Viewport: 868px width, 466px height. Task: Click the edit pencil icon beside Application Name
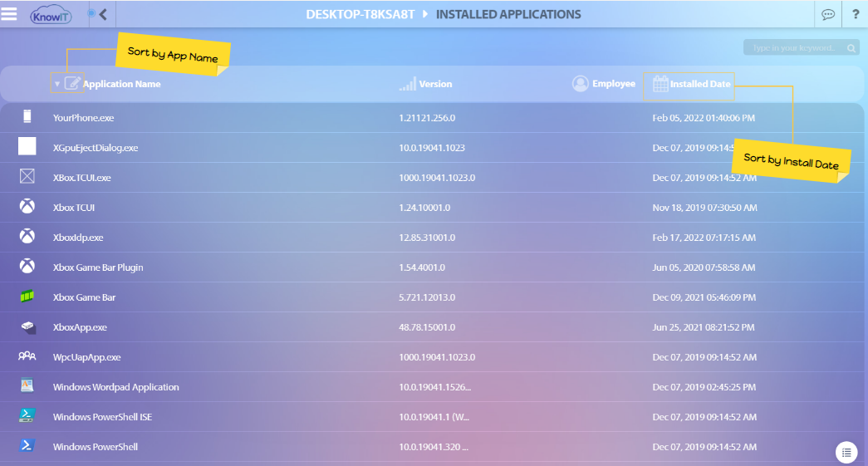[72, 83]
